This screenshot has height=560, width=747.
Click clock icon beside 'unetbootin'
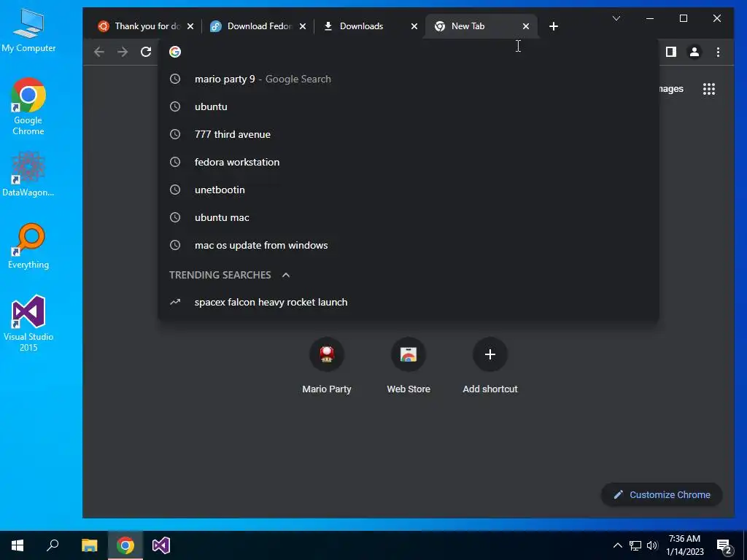point(175,190)
